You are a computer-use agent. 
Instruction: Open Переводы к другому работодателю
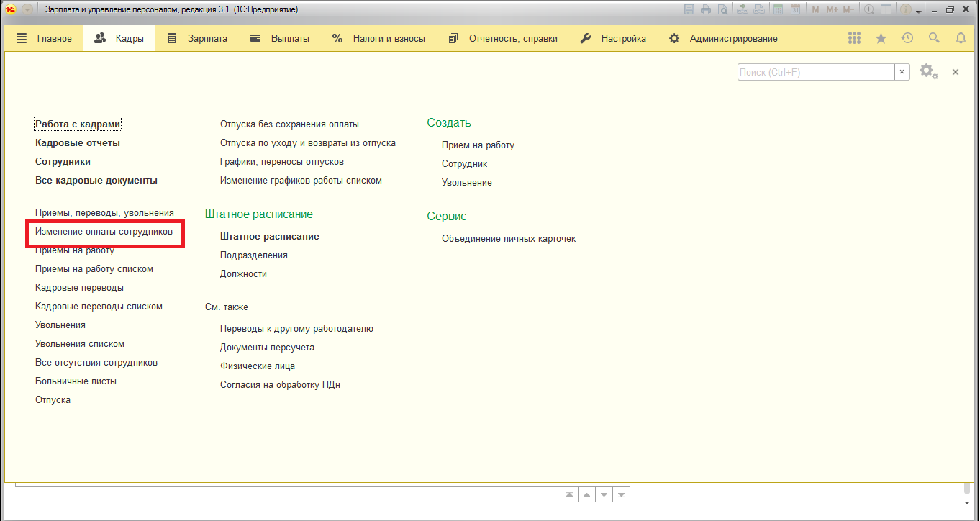(296, 328)
